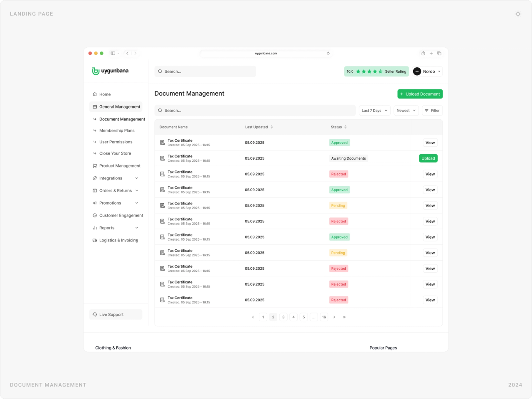This screenshot has height=399, width=532.
Task: Reload page using refresh icon
Action: click(x=328, y=53)
